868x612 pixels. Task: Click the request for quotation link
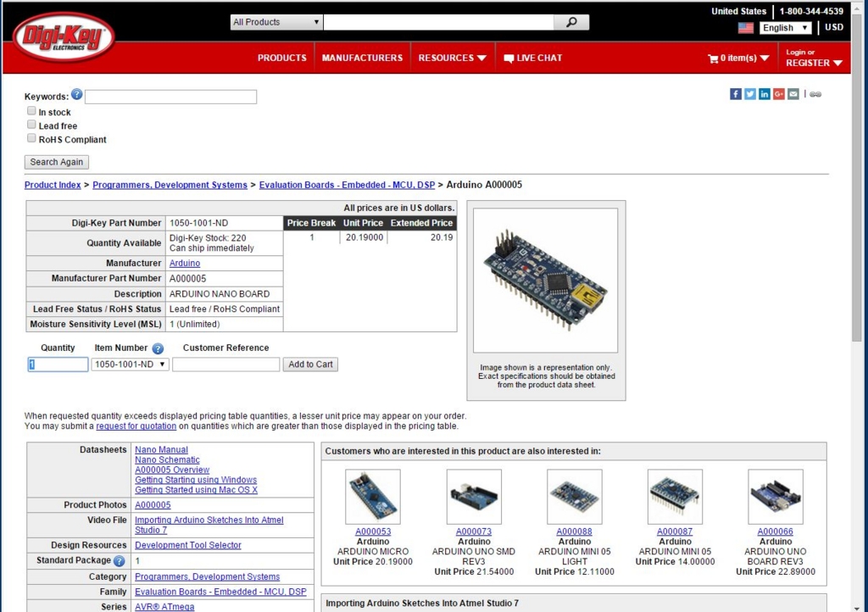(x=136, y=426)
